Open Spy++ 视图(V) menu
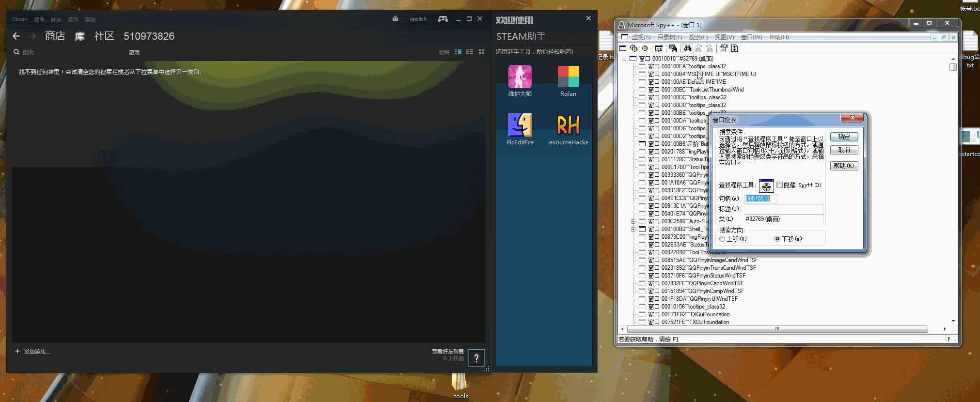This screenshot has width=980, height=402. tap(724, 37)
